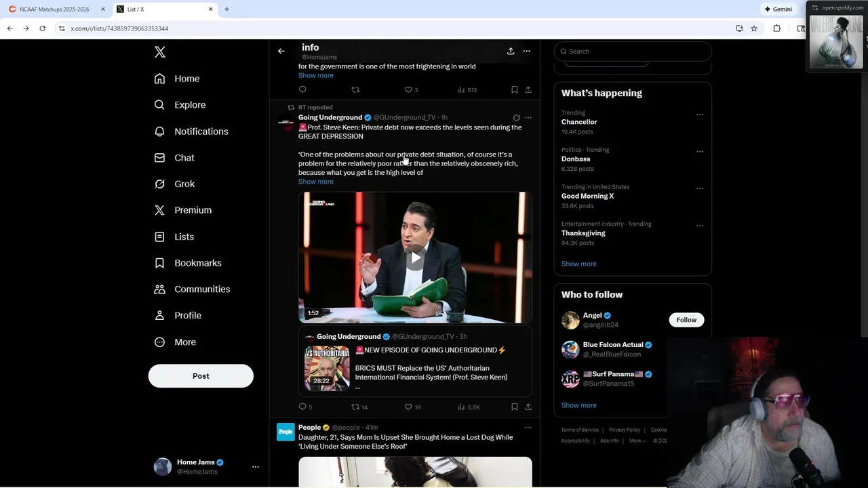Open Home Jams account options menu
Image resolution: width=868 pixels, height=488 pixels.
pyautogui.click(x=256, y=467)
